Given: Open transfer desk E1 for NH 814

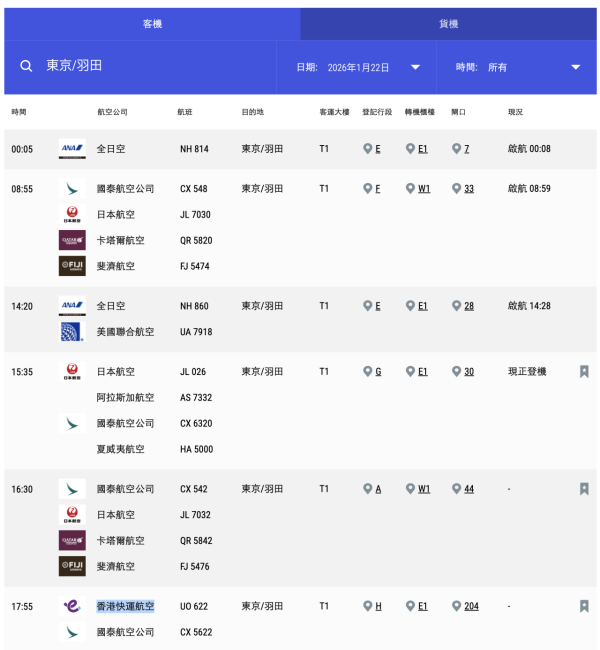Looking at the screenshot, I should coord(423,149).
